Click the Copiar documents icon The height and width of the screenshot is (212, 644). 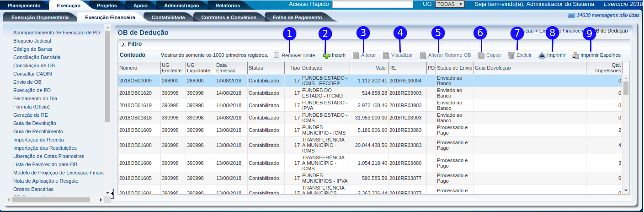pos(481,55)
